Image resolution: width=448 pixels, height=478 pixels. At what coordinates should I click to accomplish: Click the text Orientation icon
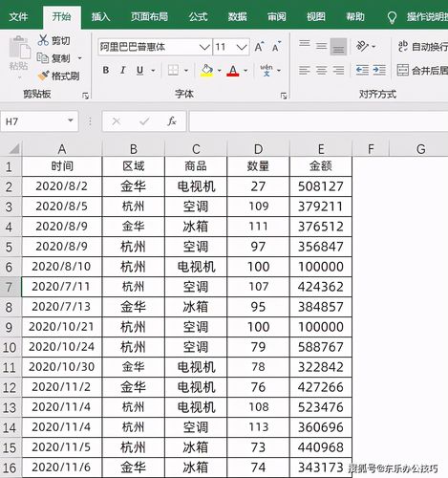[x=362, y=47]
